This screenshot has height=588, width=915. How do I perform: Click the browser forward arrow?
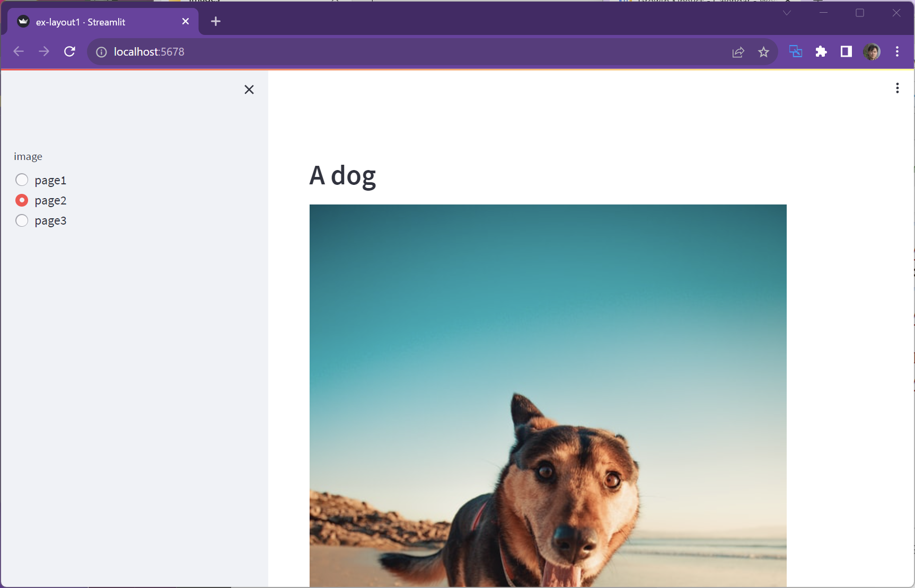44,51
